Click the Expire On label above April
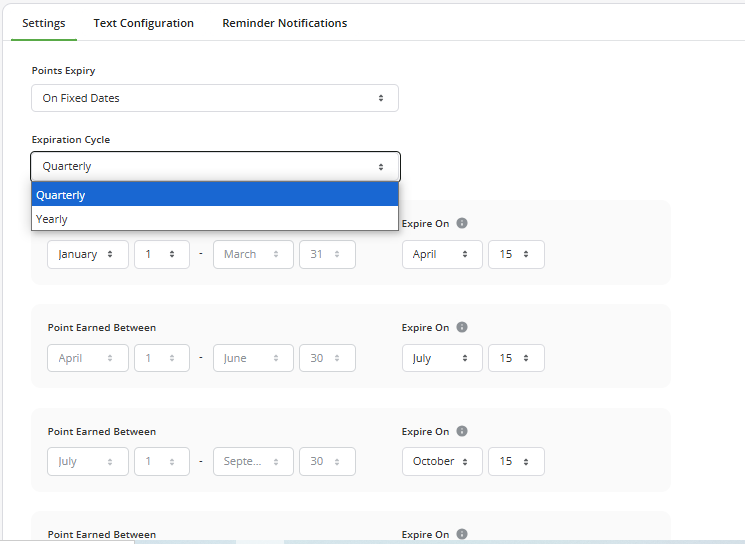 point(425,224)
